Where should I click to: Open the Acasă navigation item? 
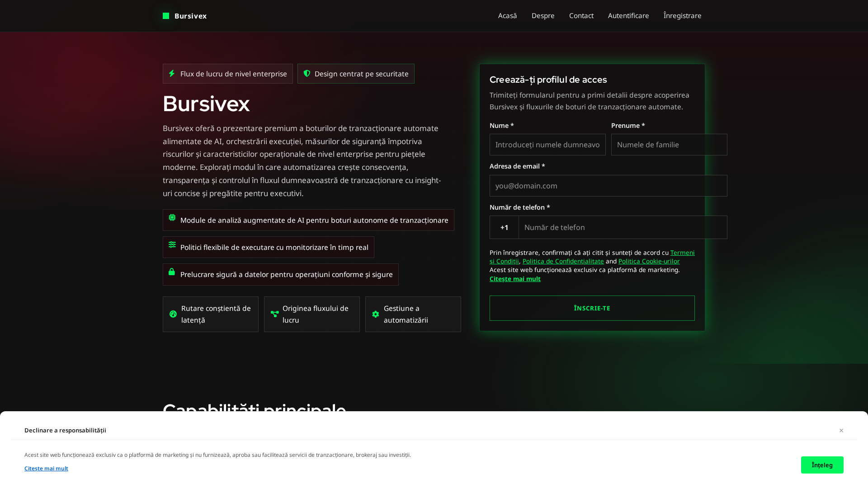(x=507, y=16)
